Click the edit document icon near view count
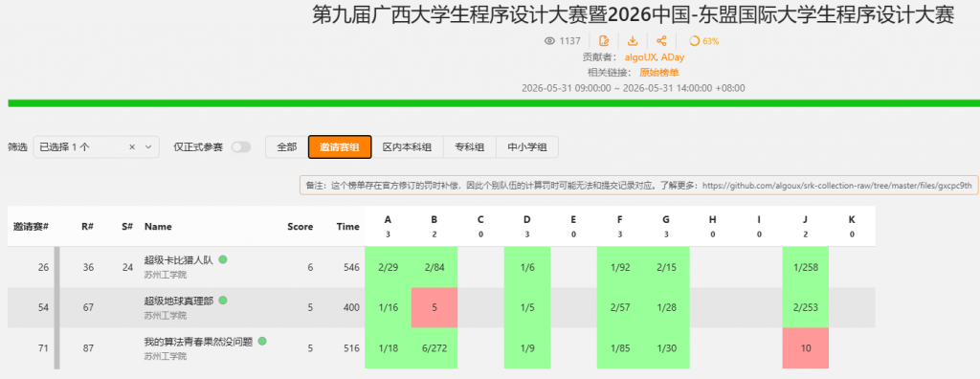The height and width of the screenshot is (379, 980). 604,41
